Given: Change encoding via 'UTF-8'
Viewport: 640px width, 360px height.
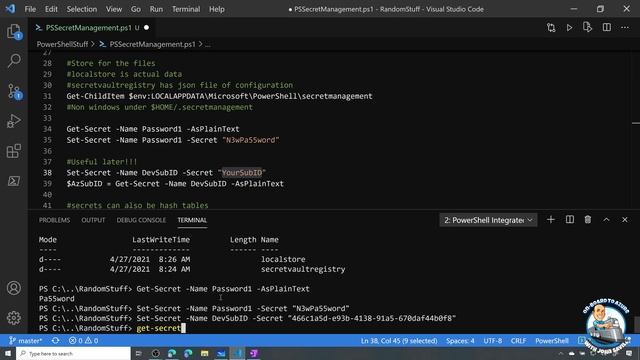Looking at the screenshot, I should [493, 340].
